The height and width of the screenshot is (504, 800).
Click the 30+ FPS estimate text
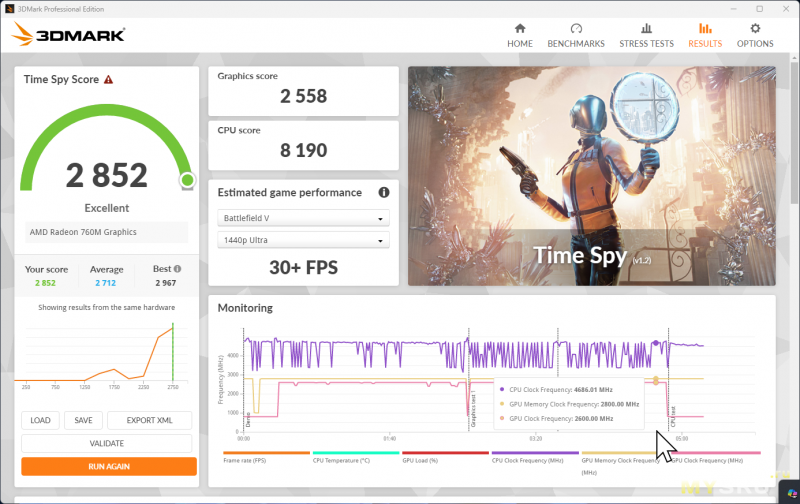(303, 267)
